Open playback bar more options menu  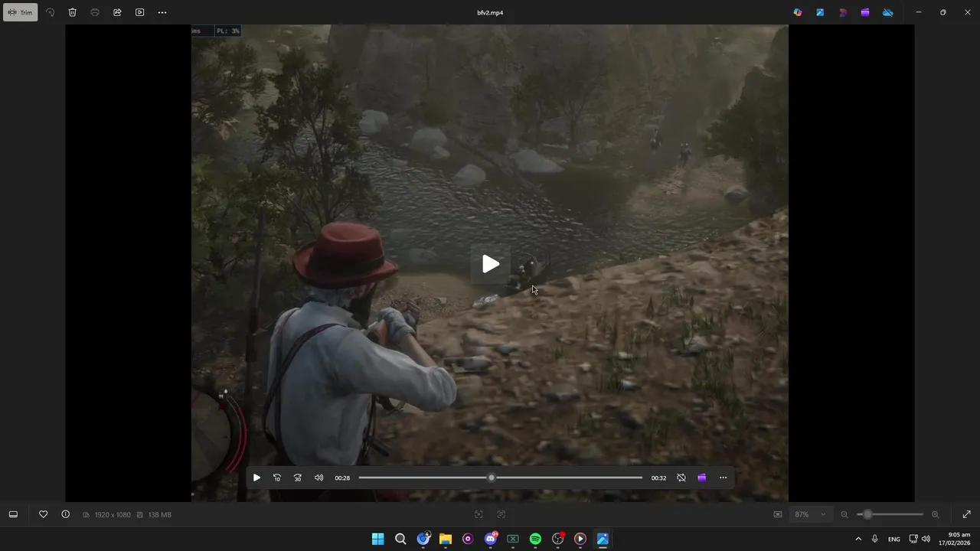click(723, 478)
